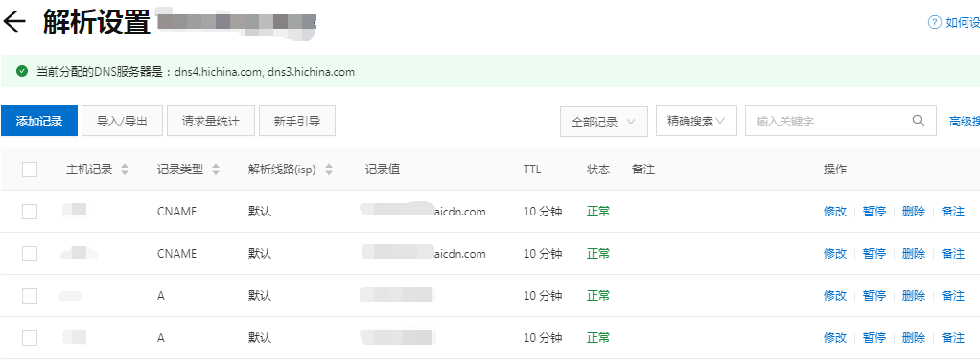Image resolution: width=980 pixels, height=362 pixels.
Task: Click 删除 on the first A record
Action: 914,296
